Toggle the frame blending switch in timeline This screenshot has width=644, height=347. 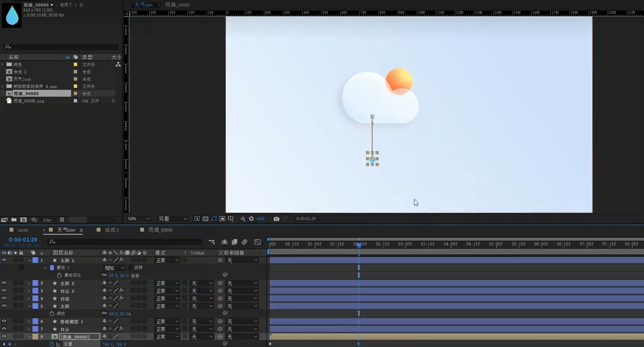(235, 242)
